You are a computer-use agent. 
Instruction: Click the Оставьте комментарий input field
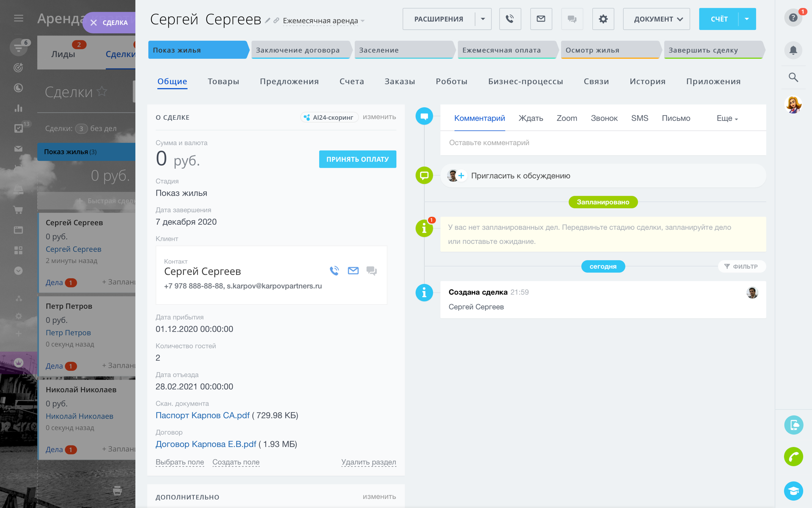coord(603,143)
